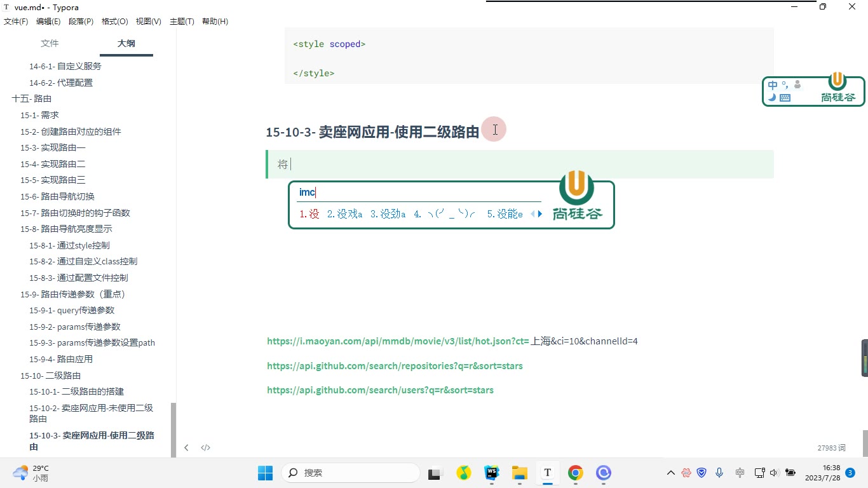Open the 文件(F) menu

click(16, 22)
